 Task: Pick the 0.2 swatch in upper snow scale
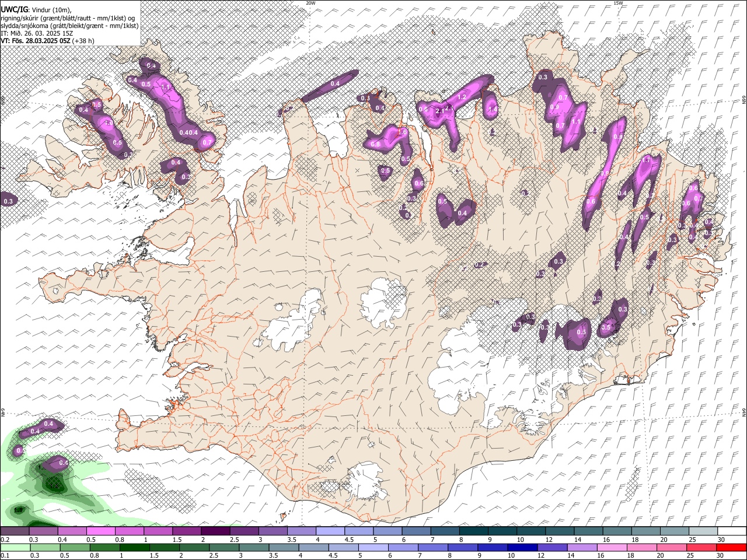coord(15,531)
